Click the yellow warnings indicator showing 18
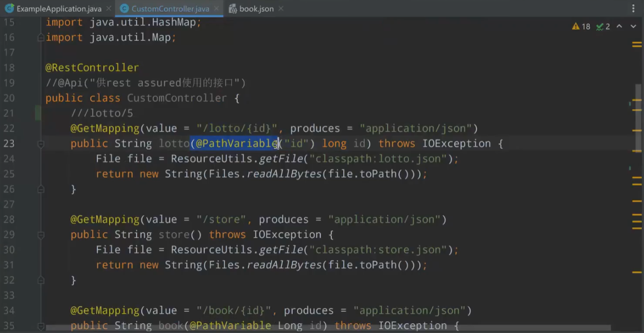644x333 pixels. [x=581, y=26]
